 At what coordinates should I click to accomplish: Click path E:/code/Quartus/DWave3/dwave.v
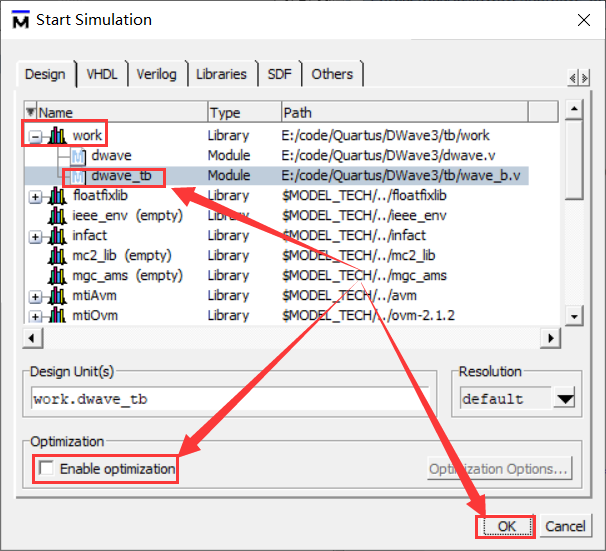(388, 156)
